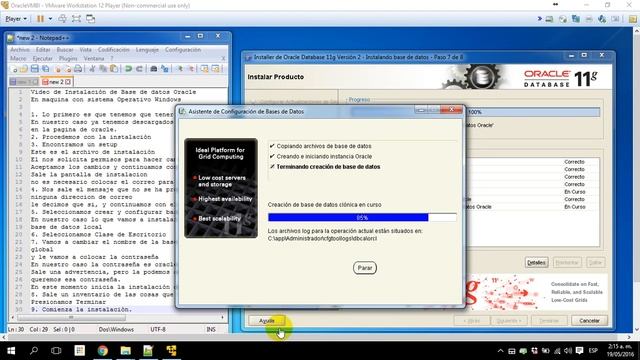This screenshot has width=640, height=360.
Task: Click the Save icon in Notepad++
Action: point(35,69)
